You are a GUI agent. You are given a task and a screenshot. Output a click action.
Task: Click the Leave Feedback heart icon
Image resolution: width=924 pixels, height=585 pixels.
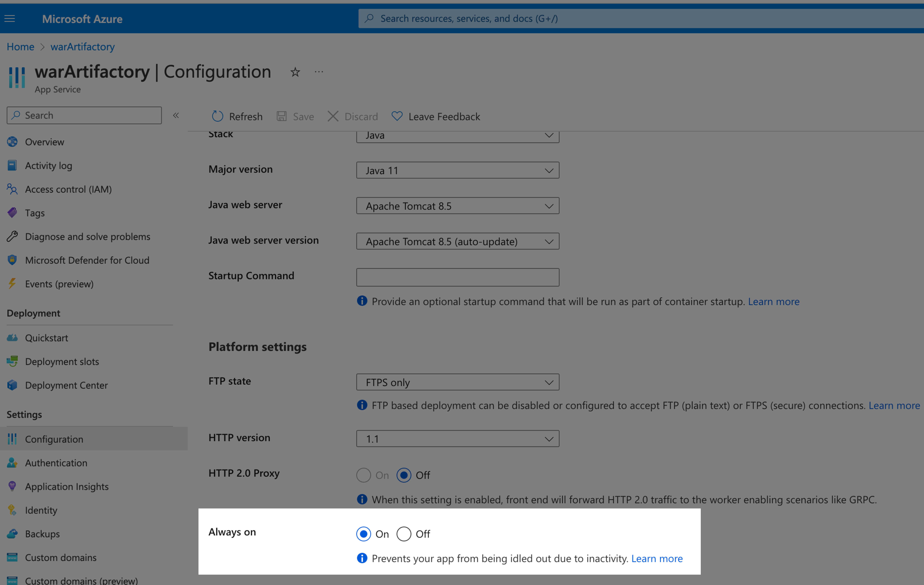[397, 116]
